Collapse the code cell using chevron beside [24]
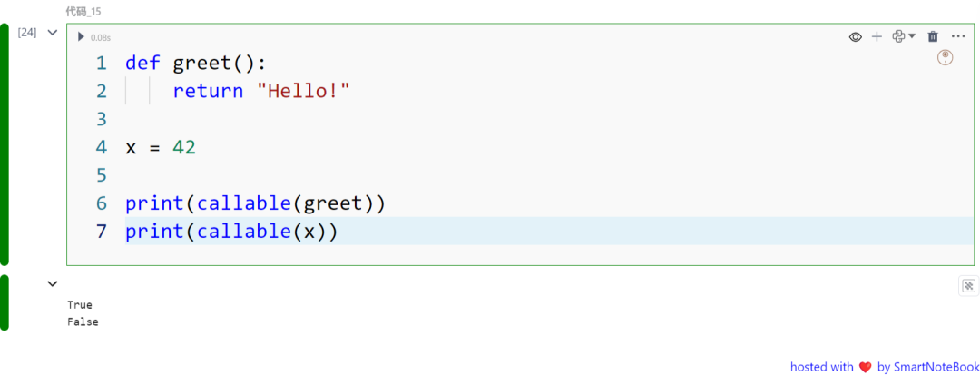Screen dimensions: 980x376 53,33
